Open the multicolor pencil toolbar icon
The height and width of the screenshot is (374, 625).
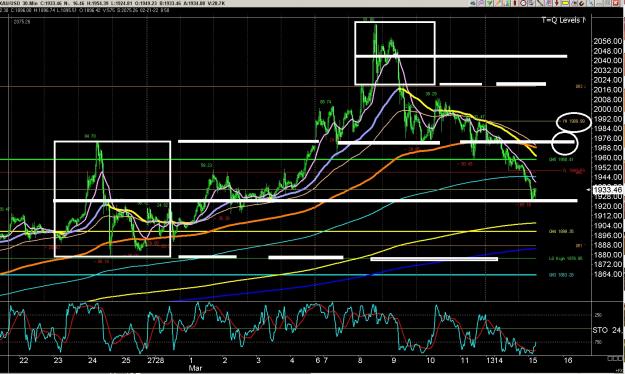click(498, 3)
